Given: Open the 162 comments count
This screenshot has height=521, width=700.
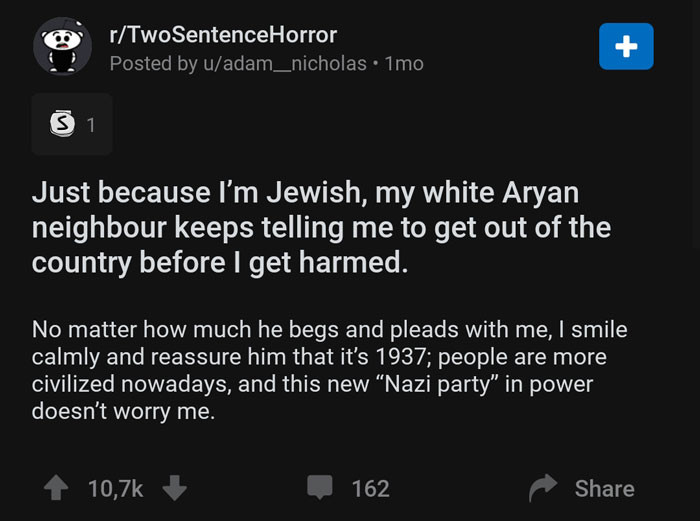Looking at the screenshot, I should (x=371, y=488).
